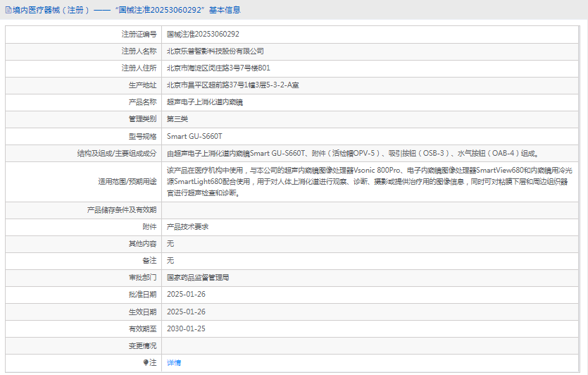Viewport: 588px width, 375px height.
Task: Click the 无 value in 其他内容 row
Action: pos(170,244)
